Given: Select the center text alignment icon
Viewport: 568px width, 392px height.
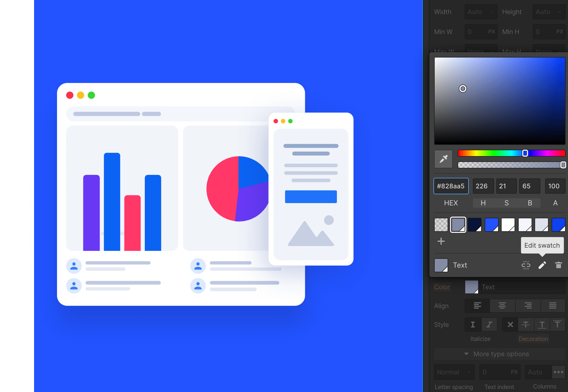Looking at the screenshot, I should coord(502,306).
